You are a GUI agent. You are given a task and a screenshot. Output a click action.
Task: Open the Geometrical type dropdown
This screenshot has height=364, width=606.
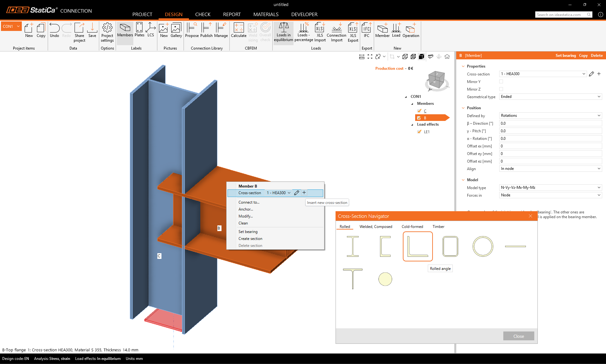[550, 97]
